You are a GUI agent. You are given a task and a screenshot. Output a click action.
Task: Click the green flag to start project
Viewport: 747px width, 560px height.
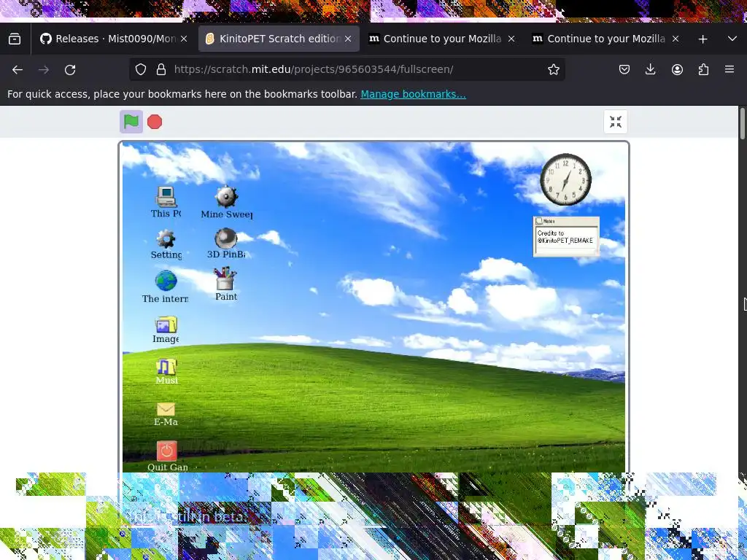pos(131,122)
